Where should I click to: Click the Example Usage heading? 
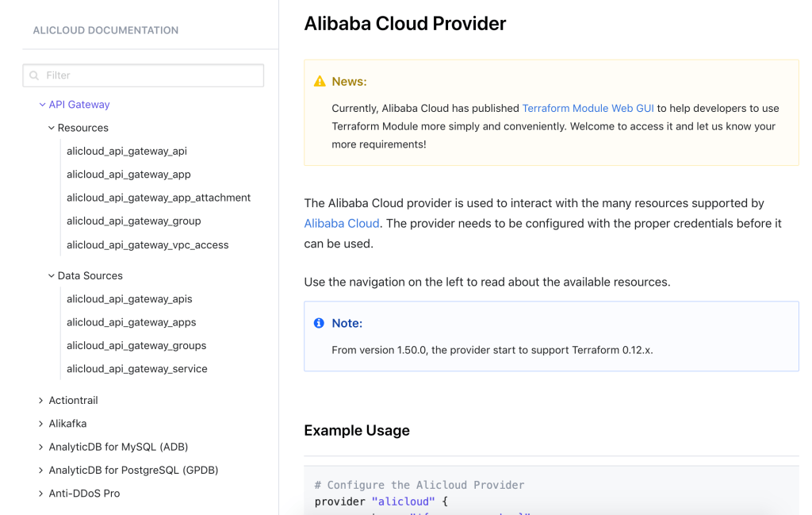click(357, 431)
